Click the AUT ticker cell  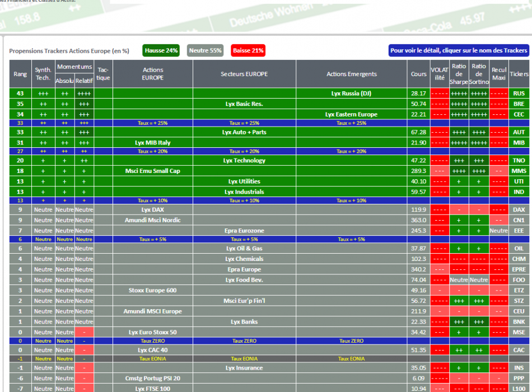pos(519,132)
